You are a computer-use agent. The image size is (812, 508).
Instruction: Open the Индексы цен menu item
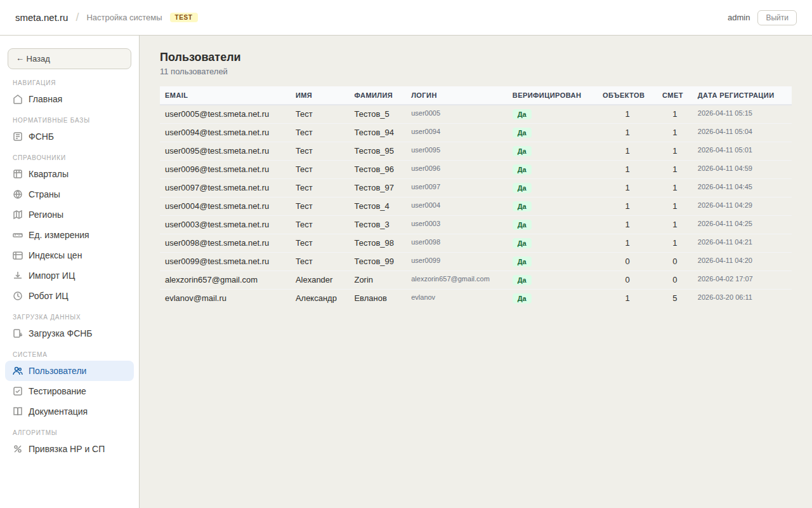[55, 255]
